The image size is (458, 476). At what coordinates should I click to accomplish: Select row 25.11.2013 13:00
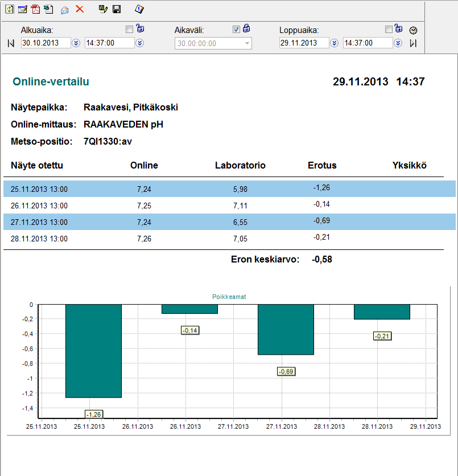coord(229,189)
